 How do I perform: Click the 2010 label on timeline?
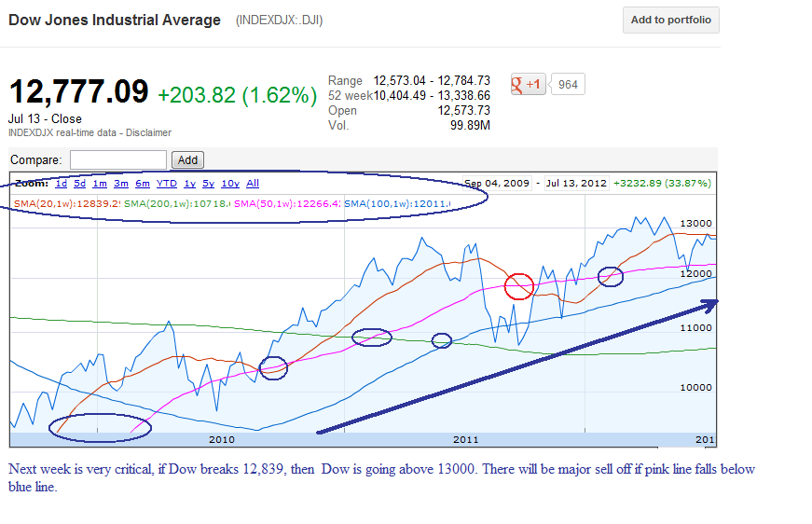222,439
